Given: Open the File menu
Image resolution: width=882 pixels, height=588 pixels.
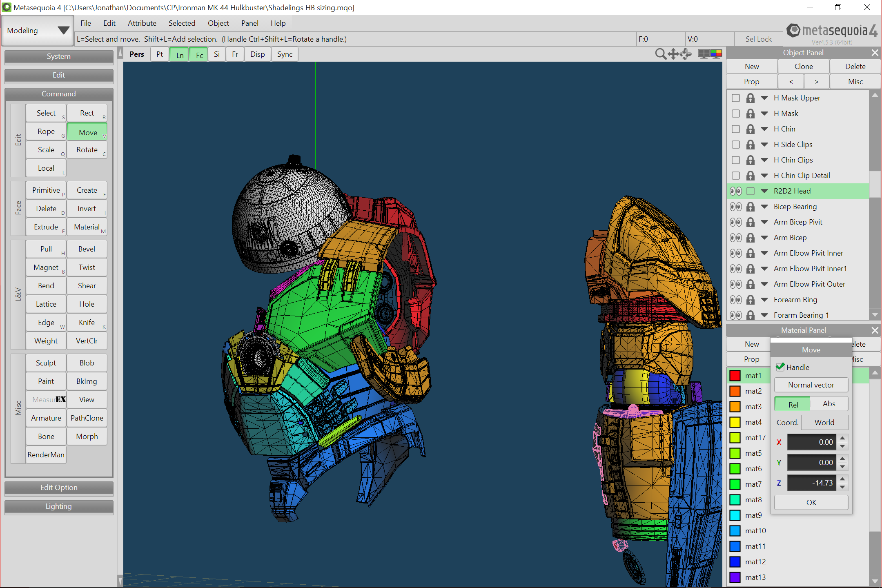Looking at the screenshot, I should click(x=86, y=23).
